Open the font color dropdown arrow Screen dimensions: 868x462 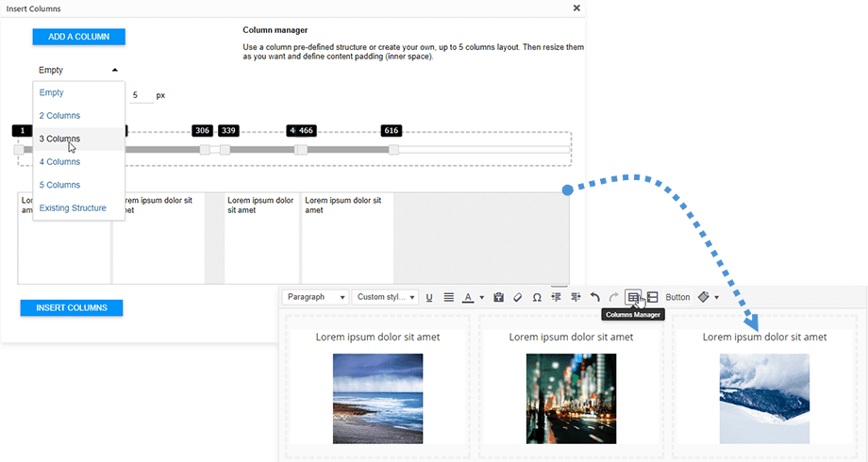pos(482,297)
